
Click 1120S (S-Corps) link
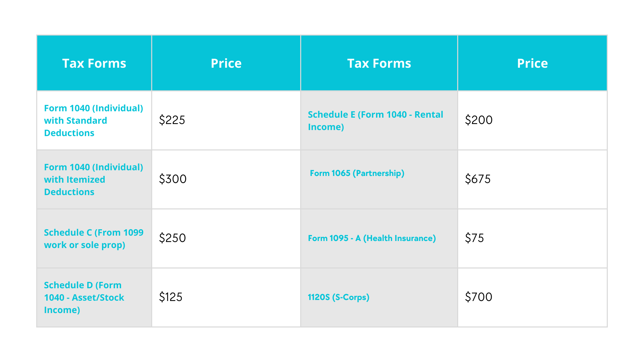(338, 297)
